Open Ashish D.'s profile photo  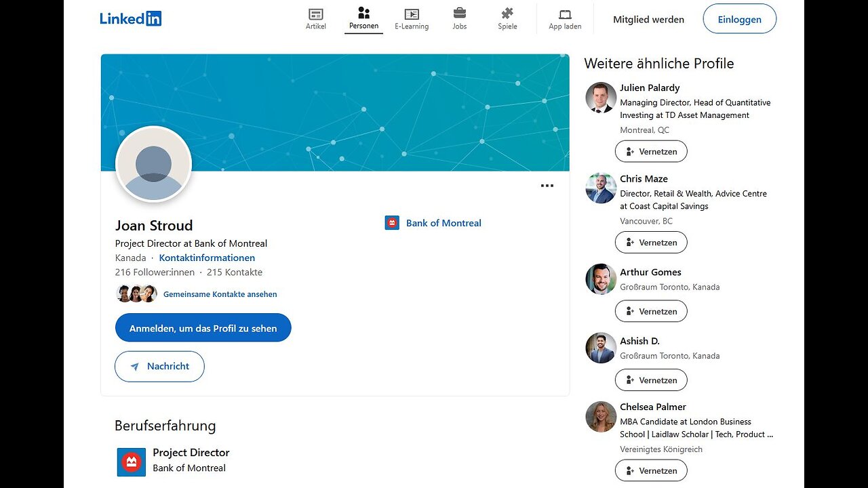601,348
